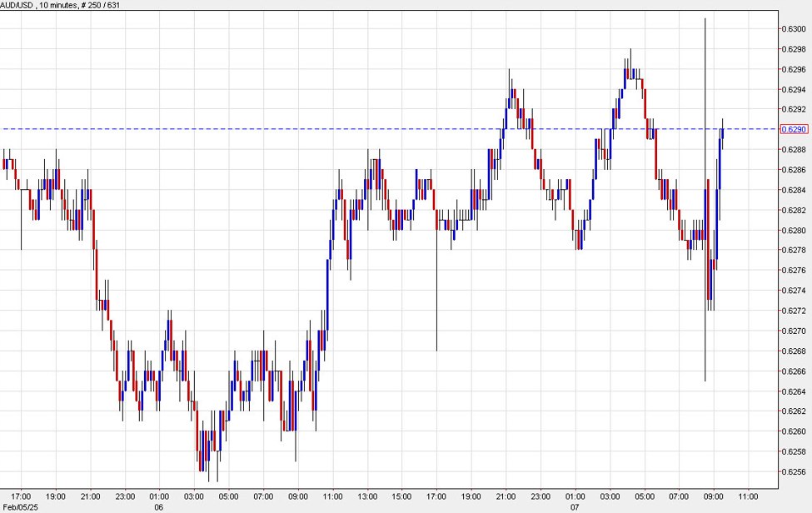Click the 0.6270 price axis label

[x=793, y=331]
